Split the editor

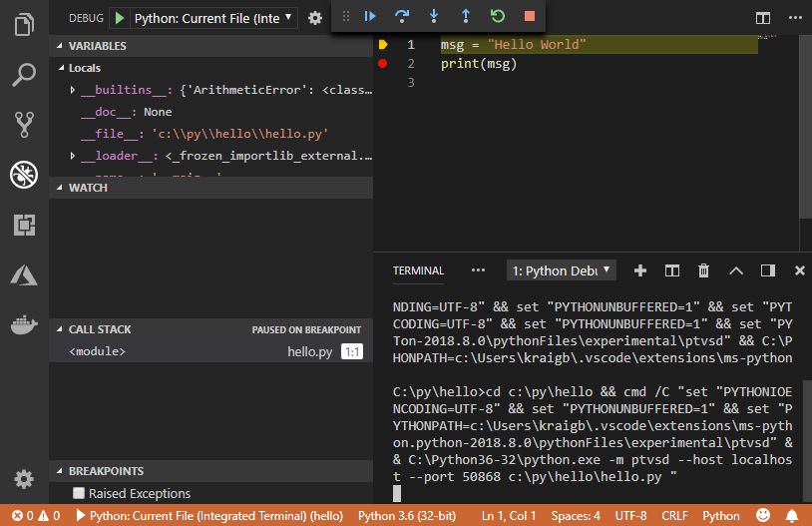tap(763, 18)
